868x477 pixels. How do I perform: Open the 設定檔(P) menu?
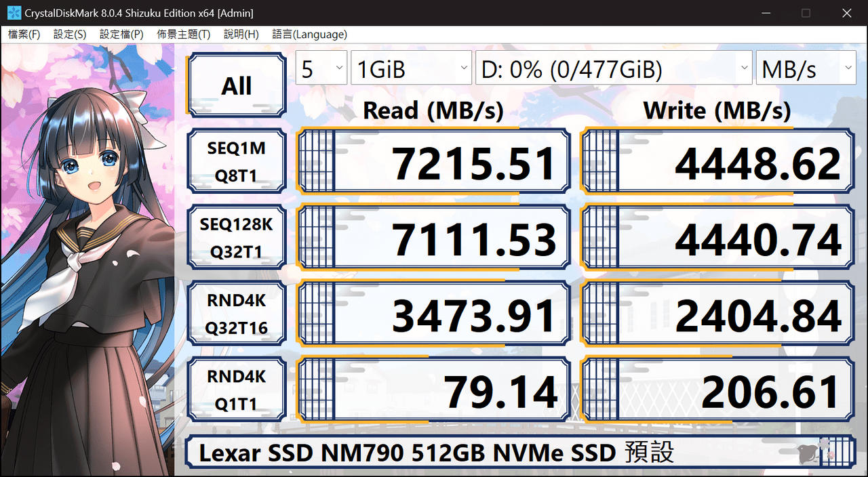tap(121, 35)
